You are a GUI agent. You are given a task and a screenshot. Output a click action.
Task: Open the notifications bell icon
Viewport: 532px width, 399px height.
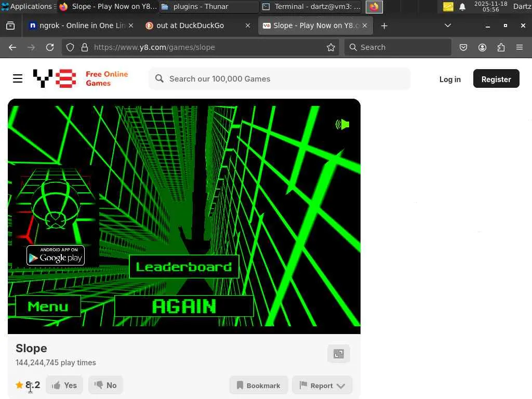click(462, 7)
